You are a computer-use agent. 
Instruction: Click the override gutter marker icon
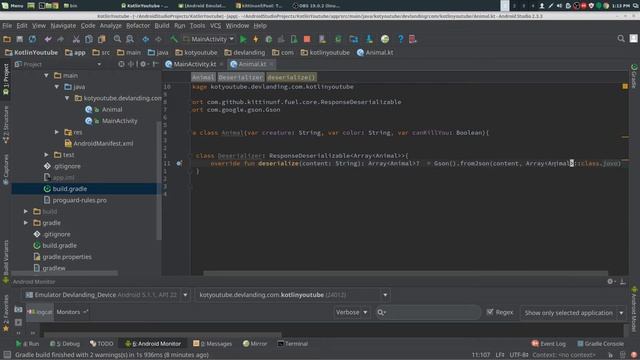179,163
